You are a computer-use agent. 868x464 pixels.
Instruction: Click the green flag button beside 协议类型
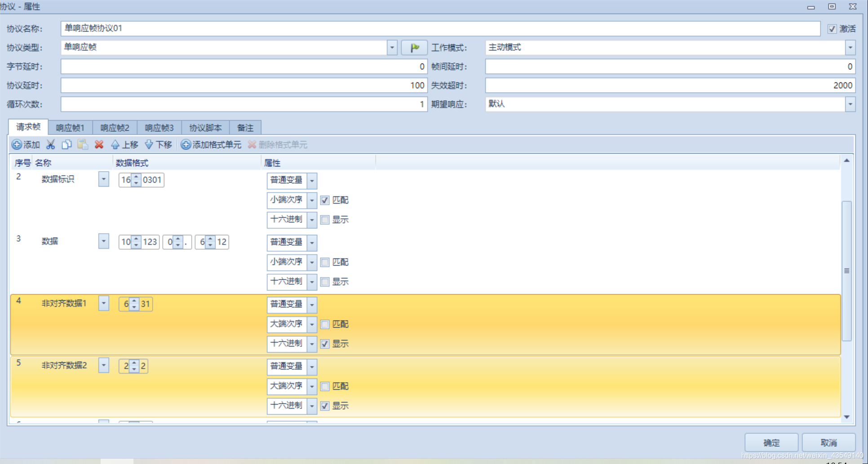point(414,48)
